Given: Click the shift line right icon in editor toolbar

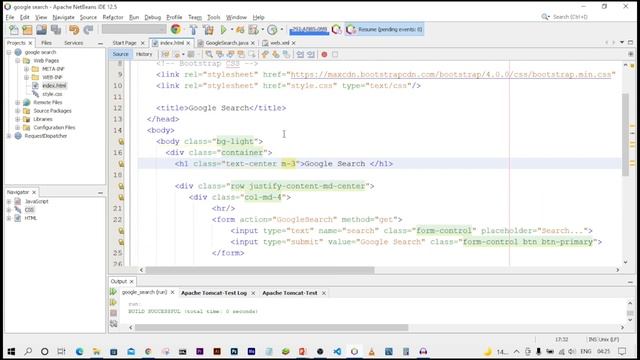Looking at the screenshot, I should point(311,54).
